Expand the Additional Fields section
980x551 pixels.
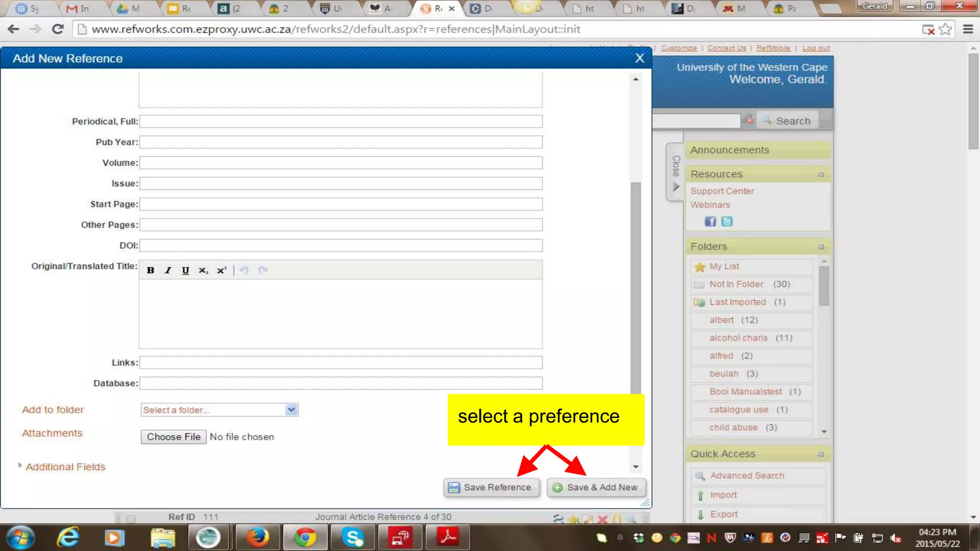point(65,467)
